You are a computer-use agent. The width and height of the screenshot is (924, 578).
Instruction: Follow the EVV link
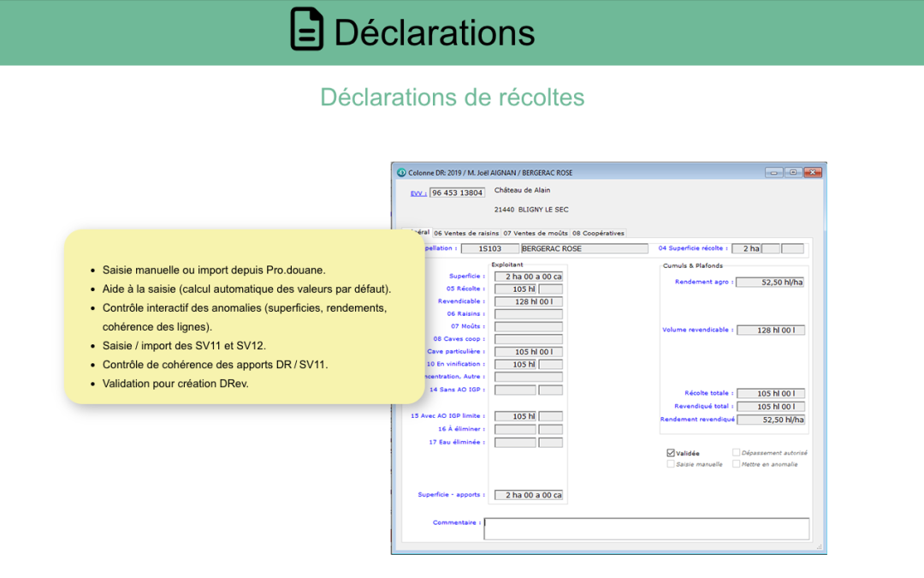[418, 193]
